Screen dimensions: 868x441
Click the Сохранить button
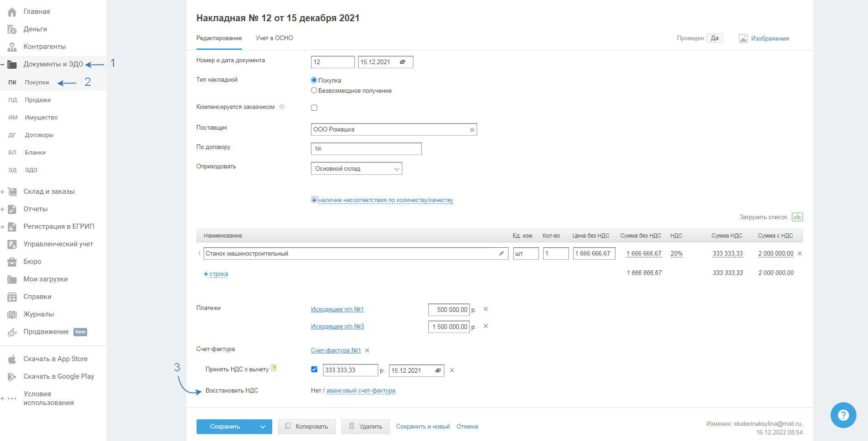(225, 427)
